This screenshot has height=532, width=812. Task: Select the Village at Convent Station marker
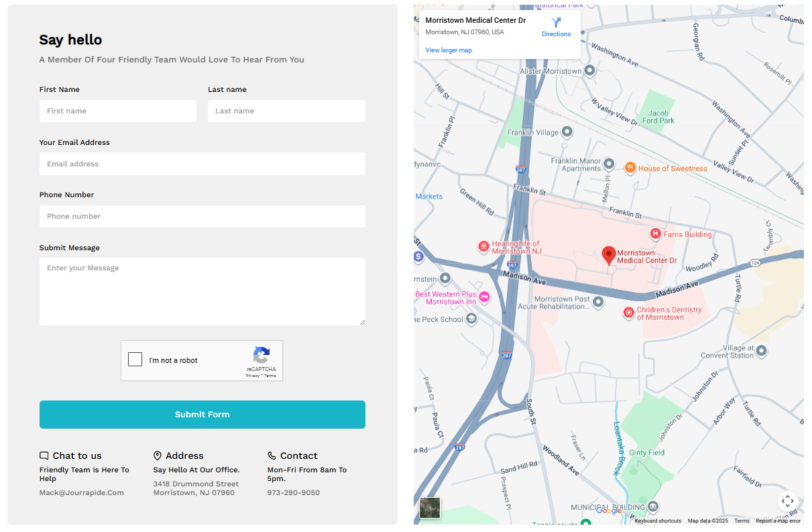point(761,351)
